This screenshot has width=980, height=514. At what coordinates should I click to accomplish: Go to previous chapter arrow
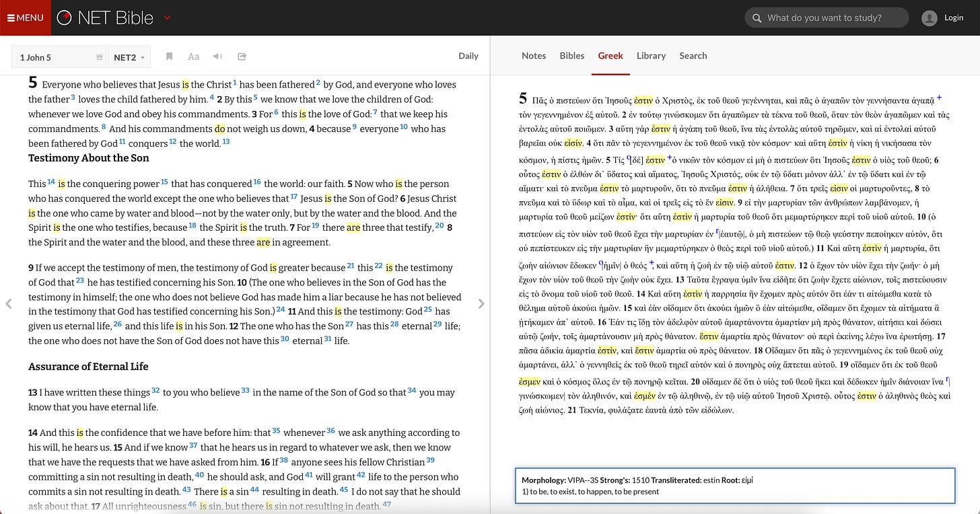[9, 303]
